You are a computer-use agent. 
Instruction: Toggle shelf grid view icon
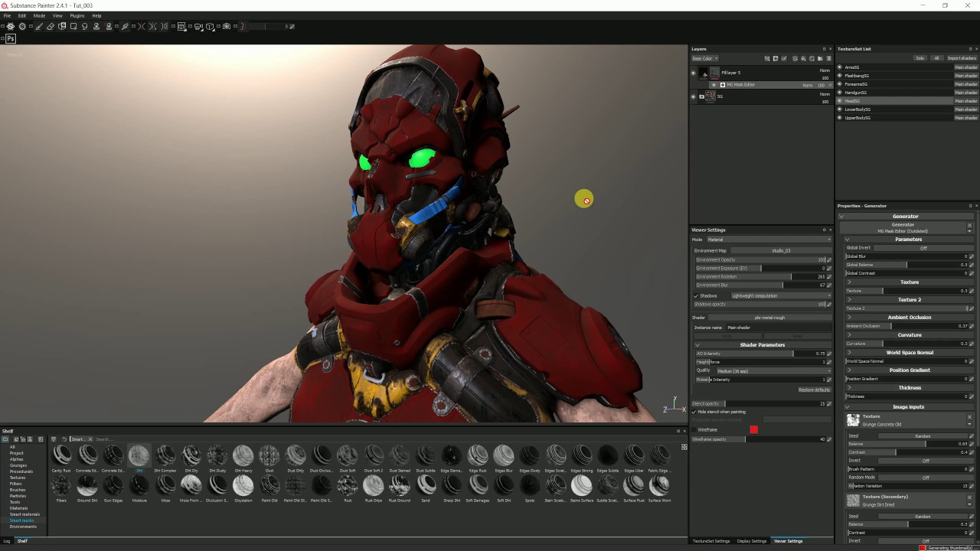point(684,447)
